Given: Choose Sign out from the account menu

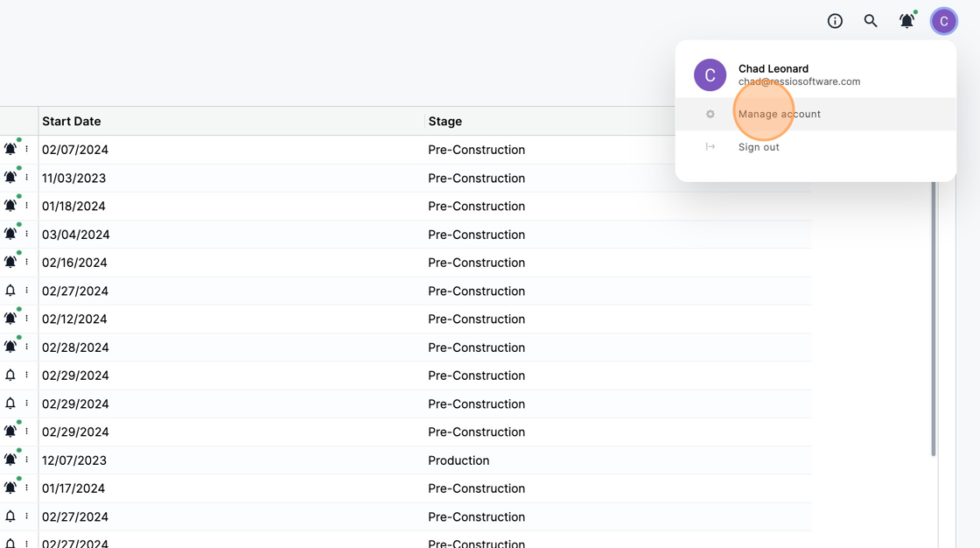Looking at the screenshot, I should (x=758, y=146).
